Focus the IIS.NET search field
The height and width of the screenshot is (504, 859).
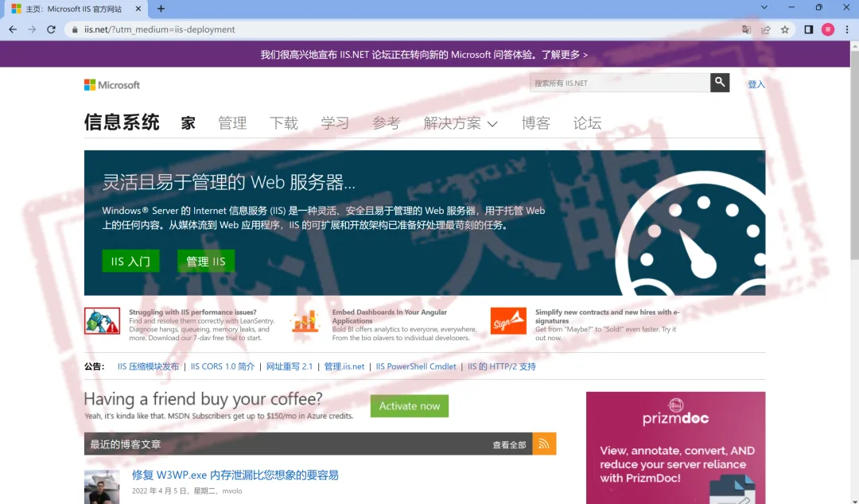coord(620,83)
